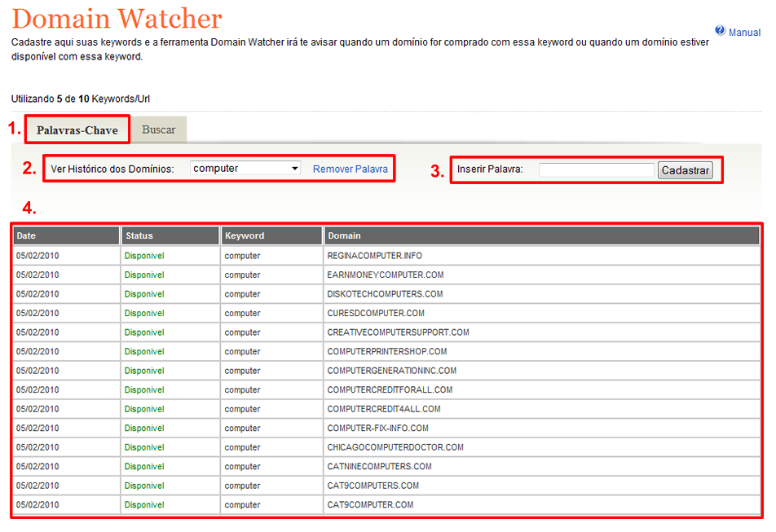Click the Remover Palavra link
The width and height of the screenshot is (776, 532).
(x=350, y=169)
